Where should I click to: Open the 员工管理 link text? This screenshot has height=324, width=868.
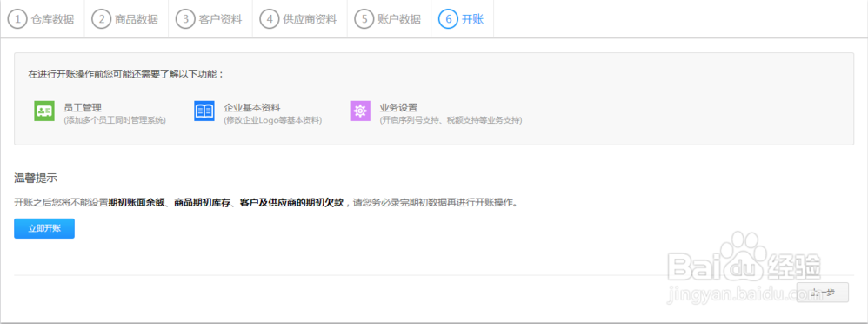pos(83,107)
